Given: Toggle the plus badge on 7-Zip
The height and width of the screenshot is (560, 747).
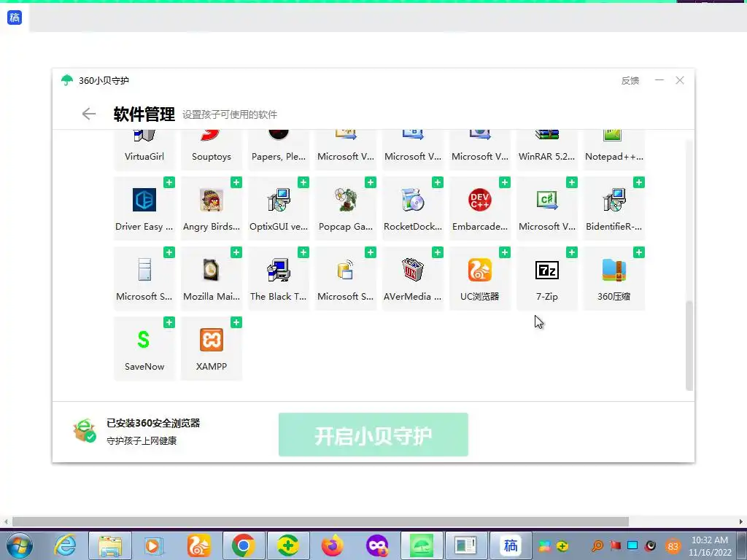Looking at the screenshot, I should coord(572,252).
